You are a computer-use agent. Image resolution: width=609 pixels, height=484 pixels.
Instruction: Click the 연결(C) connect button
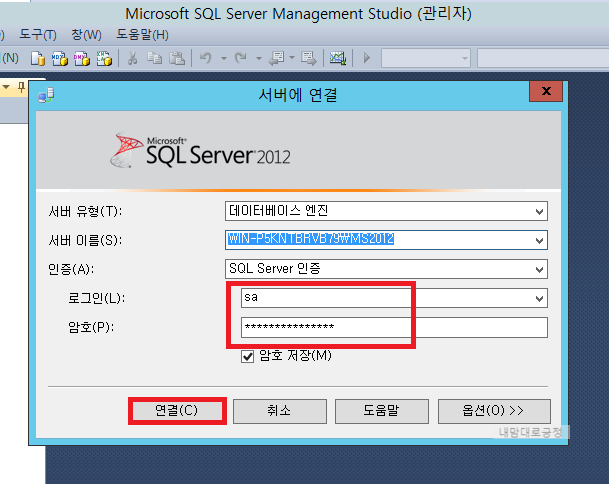177,411
